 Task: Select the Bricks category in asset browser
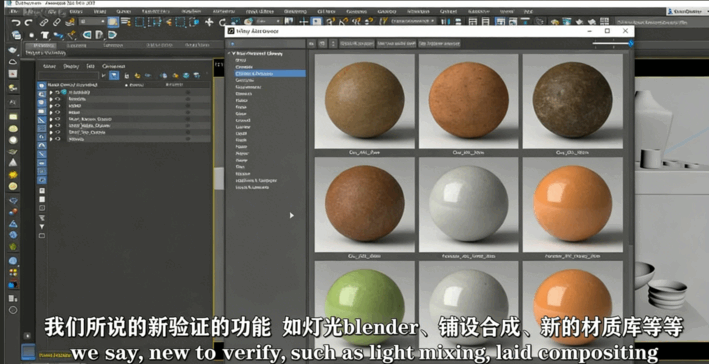pyautogui.click(x=241, y=60)
